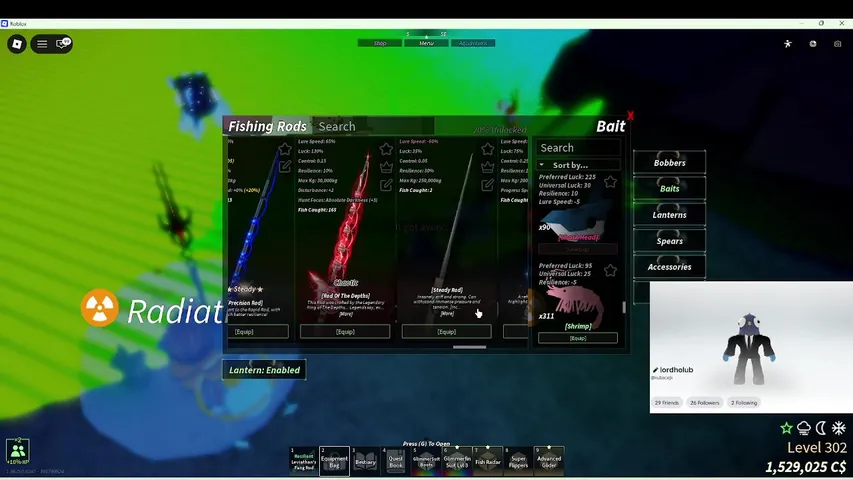Equip the Precision Rod
The image size is (853, 480).
(258, 331)
